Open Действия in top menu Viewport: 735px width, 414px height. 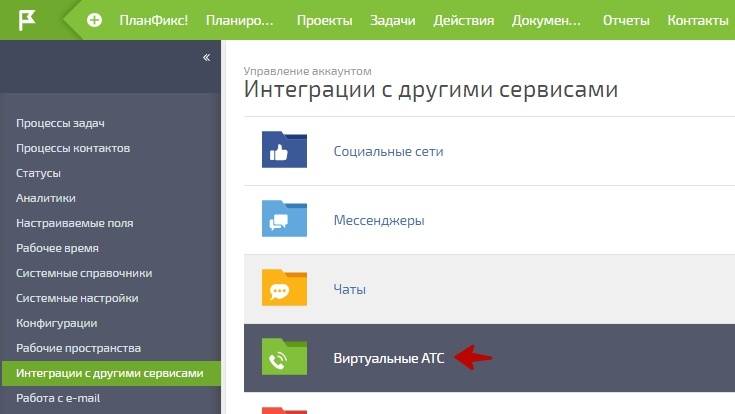(464, 20)
